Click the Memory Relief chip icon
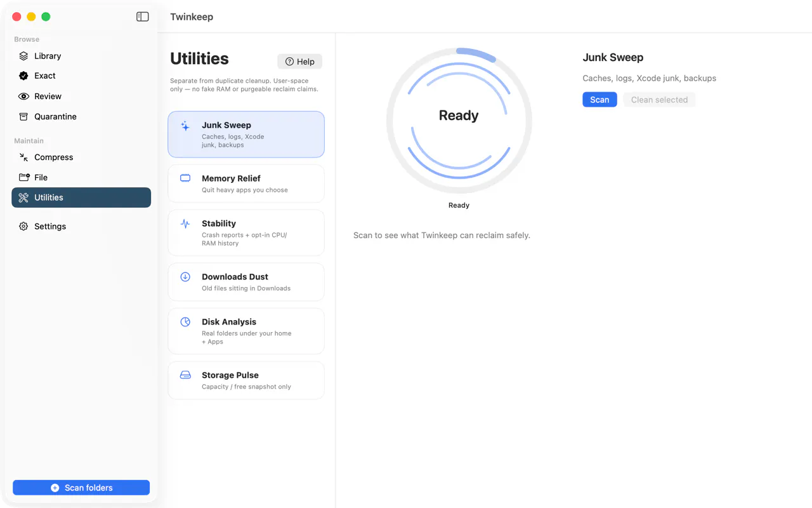Screen dimensions: 812x508 pyautogui.click(x=185, y=178)
